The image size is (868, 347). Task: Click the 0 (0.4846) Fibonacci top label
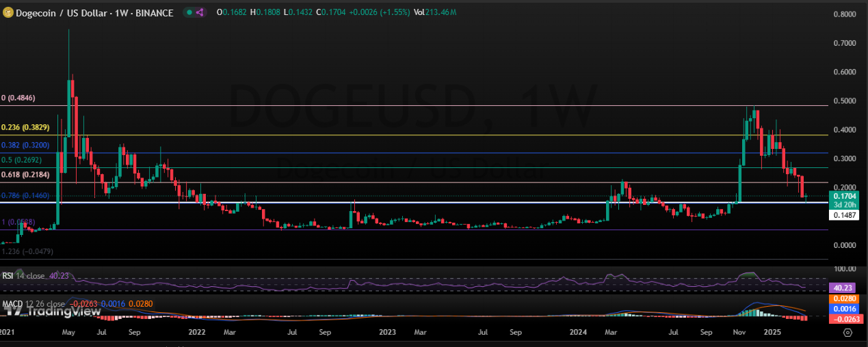point(18,98)
